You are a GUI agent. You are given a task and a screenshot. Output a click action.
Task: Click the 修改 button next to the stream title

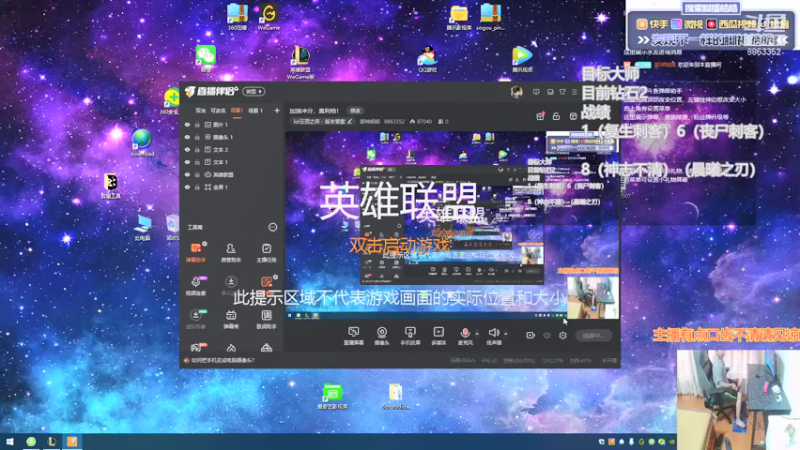click(355, 111)
